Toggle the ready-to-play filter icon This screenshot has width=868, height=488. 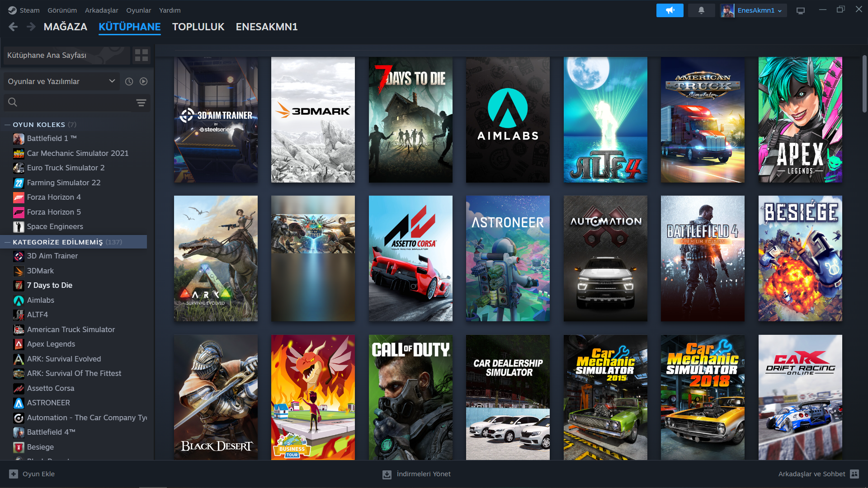click(144, 81)
